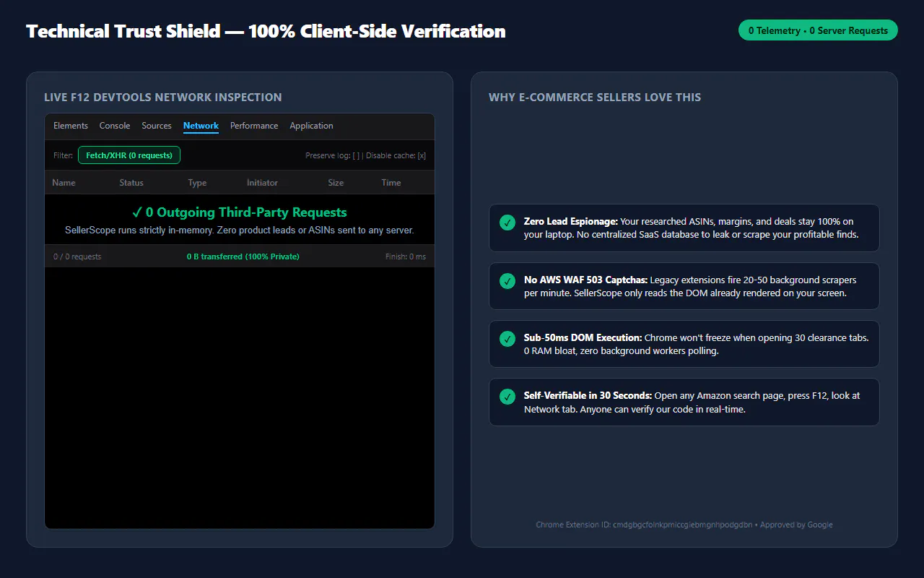Click 'Live F12 DevTools Network Inspection' heading
This screenshot has width=924, height=578.
click(163, 98)
